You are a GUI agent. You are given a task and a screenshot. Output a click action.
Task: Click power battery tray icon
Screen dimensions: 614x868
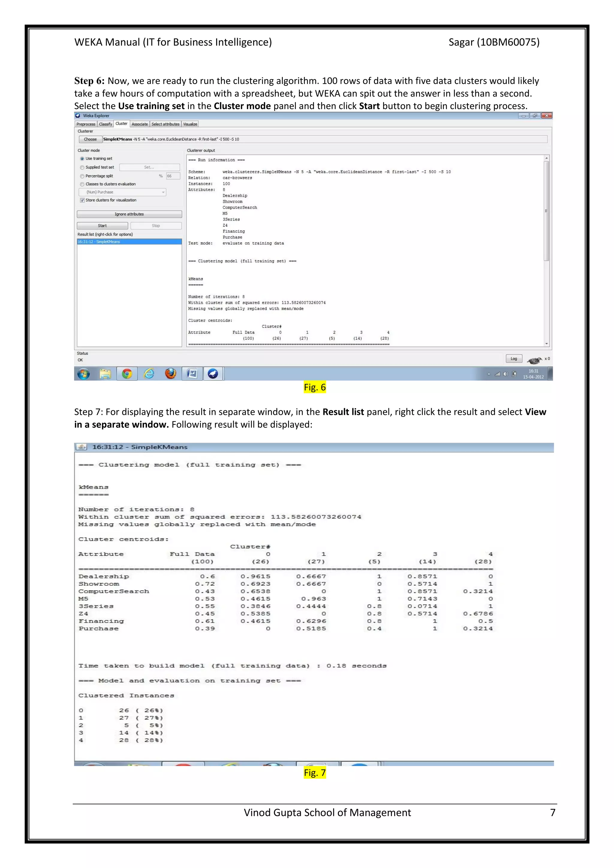coord(514,374)
